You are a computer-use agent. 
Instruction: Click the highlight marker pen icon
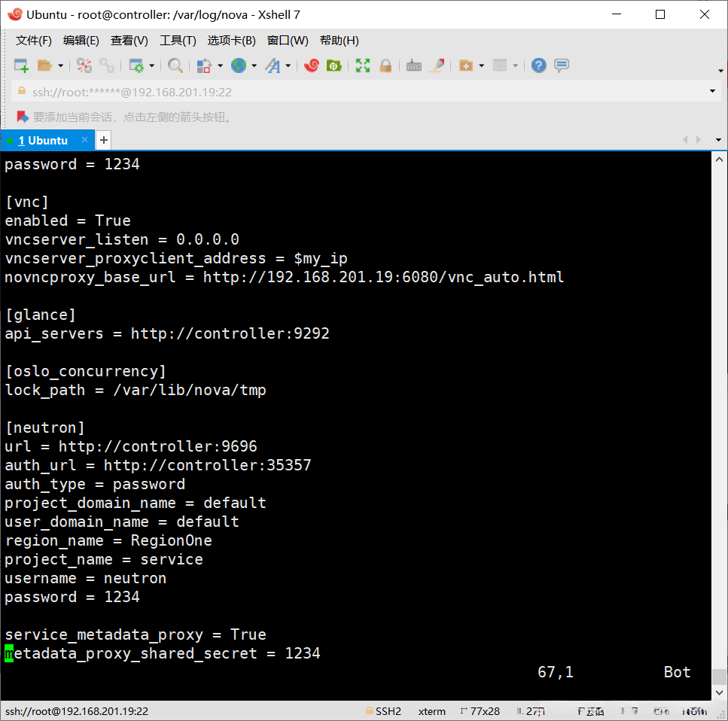tap(437, 65)
